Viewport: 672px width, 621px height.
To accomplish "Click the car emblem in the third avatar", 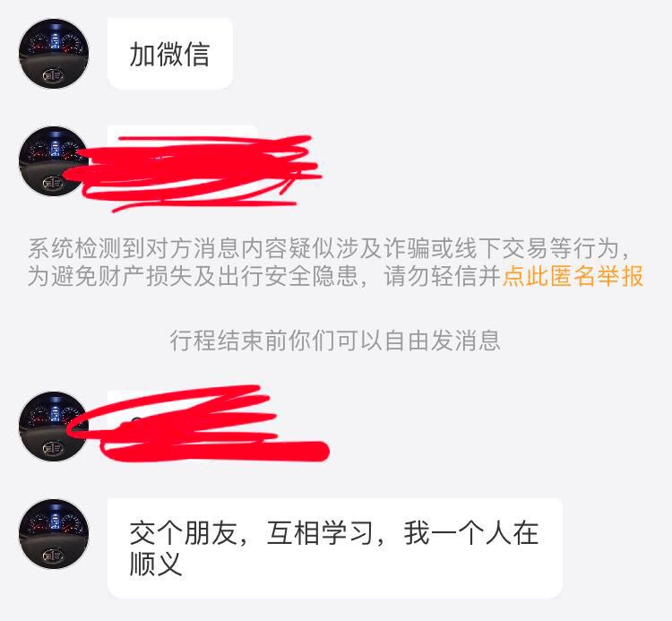I will pyautogui.click(x=53, y=448).
